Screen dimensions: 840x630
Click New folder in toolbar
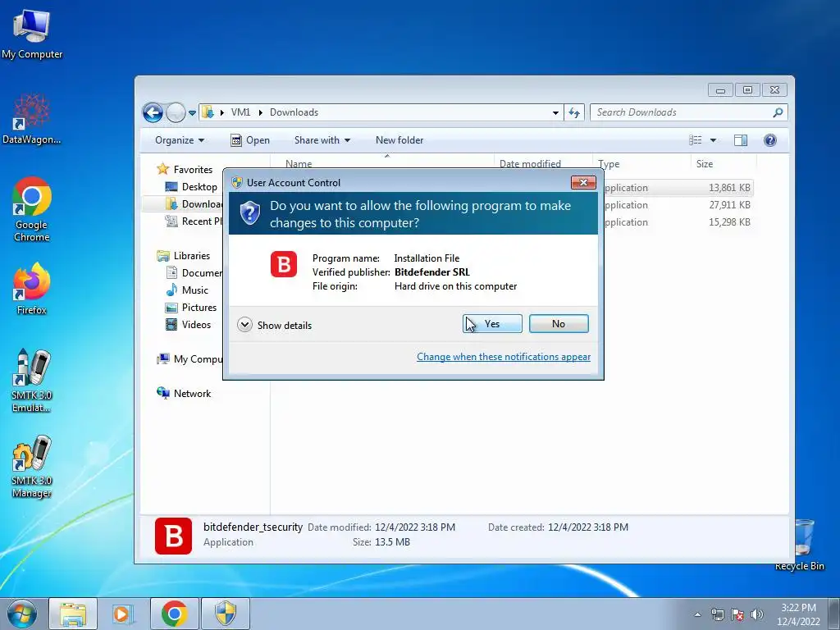(399, 140)
